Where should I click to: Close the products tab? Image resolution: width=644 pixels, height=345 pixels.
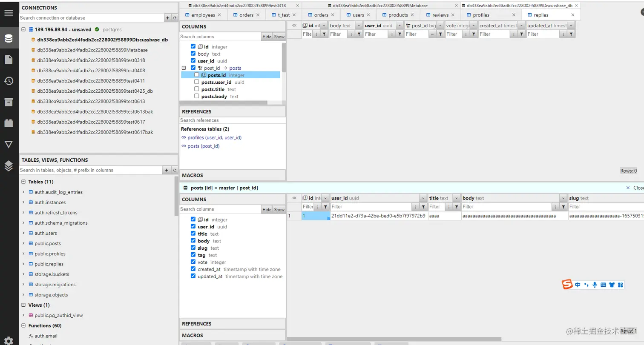(412, 15)
